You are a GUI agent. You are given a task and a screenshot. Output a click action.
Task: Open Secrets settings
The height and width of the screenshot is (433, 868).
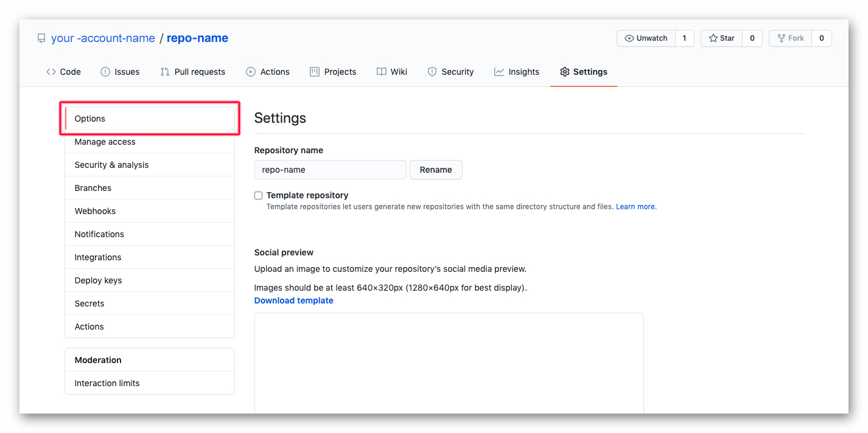[x=150, y=303]
